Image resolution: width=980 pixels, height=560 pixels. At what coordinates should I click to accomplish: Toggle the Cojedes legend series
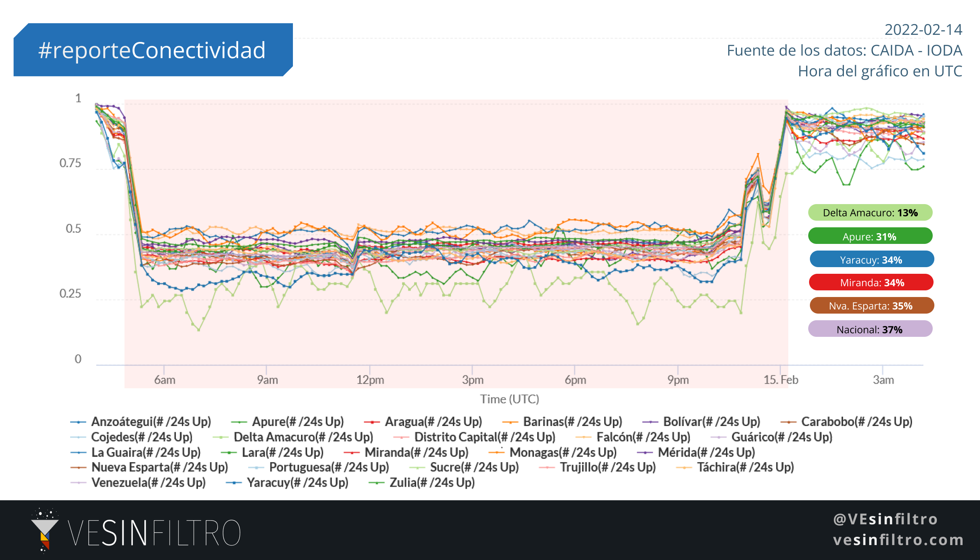132,437
